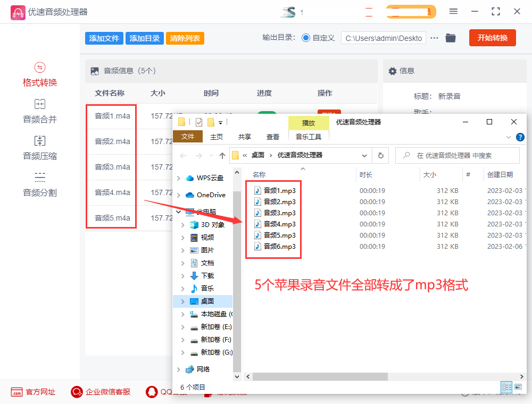
Task: Select the 格式转换 tool in the sidebar
Action: [40, 74]
